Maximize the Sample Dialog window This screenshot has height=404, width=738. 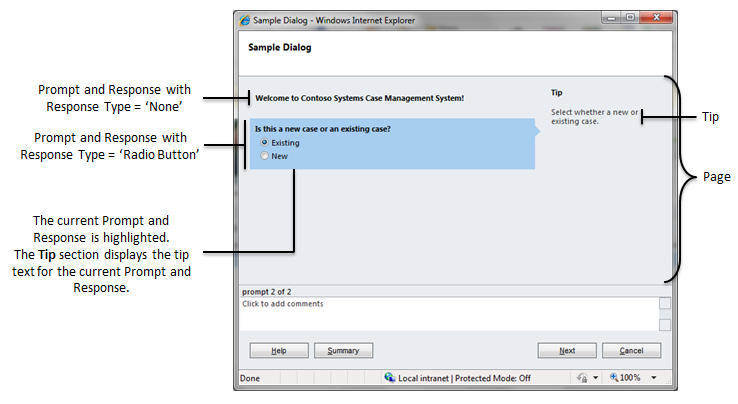click(630, 18)
